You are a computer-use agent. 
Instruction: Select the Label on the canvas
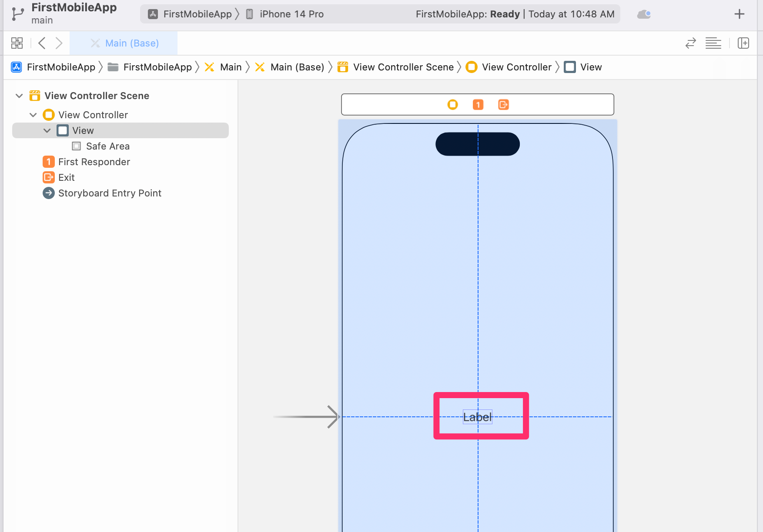click(x=477, y=417)
